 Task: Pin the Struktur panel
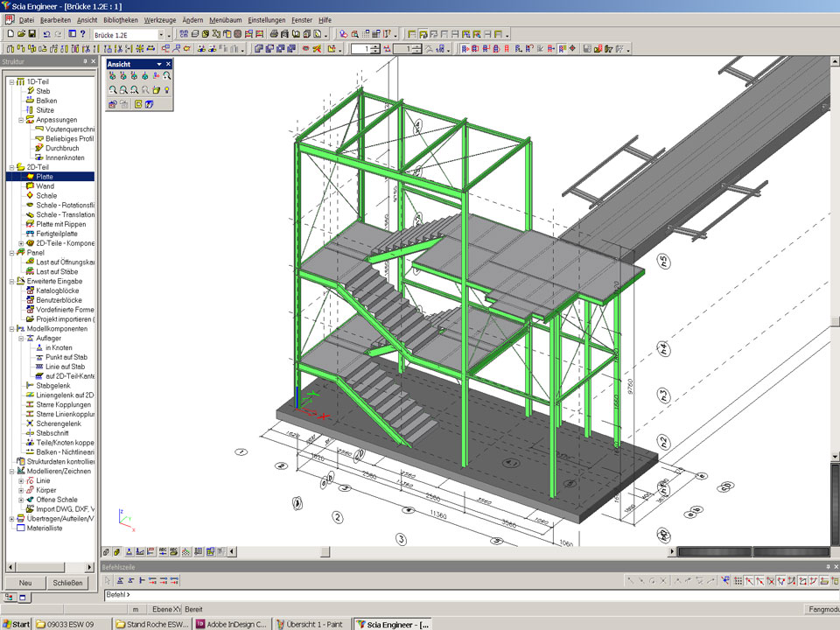(x=85, y=61)
